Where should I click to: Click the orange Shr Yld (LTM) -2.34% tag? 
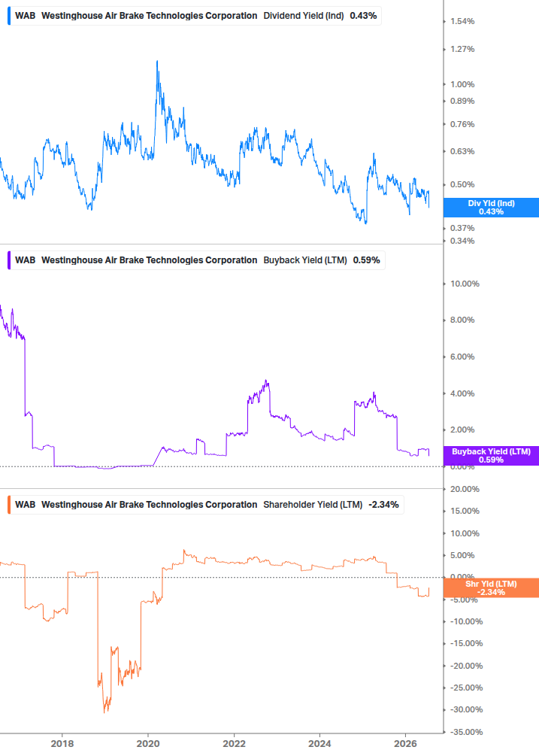(x=491, y=587)
